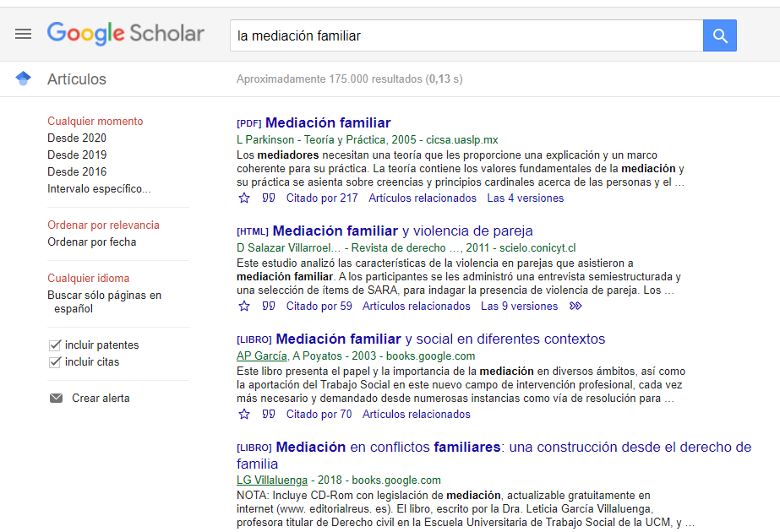Click the double-arrow more icon after Las 9 versiones
Screen dimensions: 780x532
(x=575, y=306)
